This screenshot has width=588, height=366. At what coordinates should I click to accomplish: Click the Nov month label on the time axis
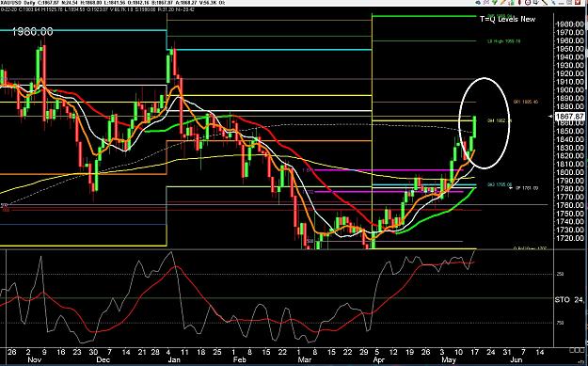[35, 359]
